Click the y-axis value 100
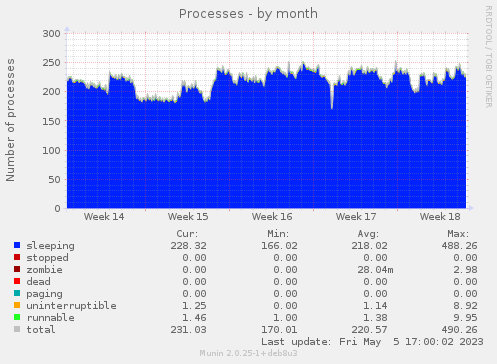497x364 pixels. coord(52,150)
